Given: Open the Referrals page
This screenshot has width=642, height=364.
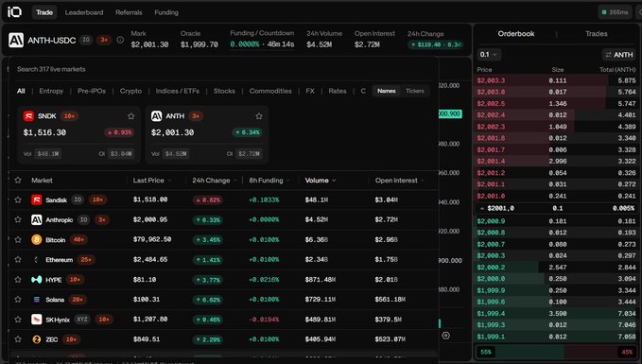Looking at the screenshot, I should (x=129, y=12).
